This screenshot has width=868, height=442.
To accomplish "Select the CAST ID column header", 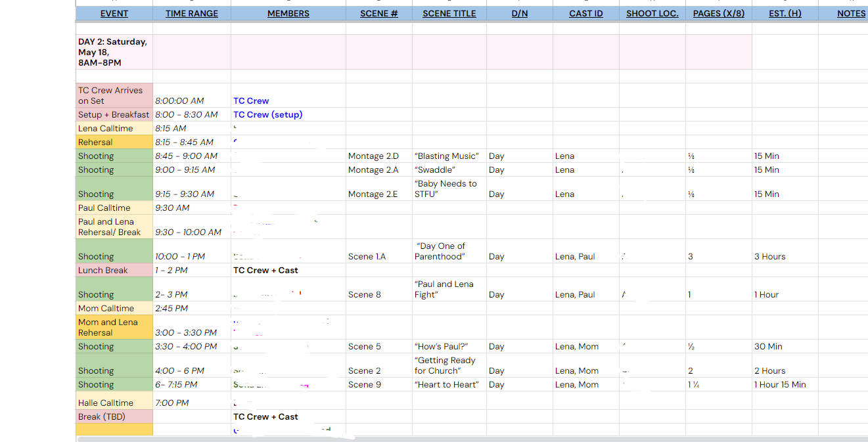I will point(586,13).
